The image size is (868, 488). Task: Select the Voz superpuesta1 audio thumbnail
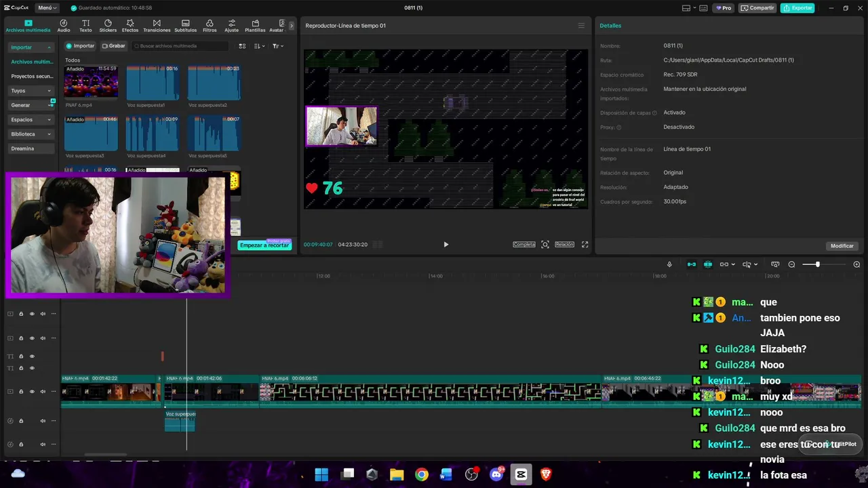(153, 82)
